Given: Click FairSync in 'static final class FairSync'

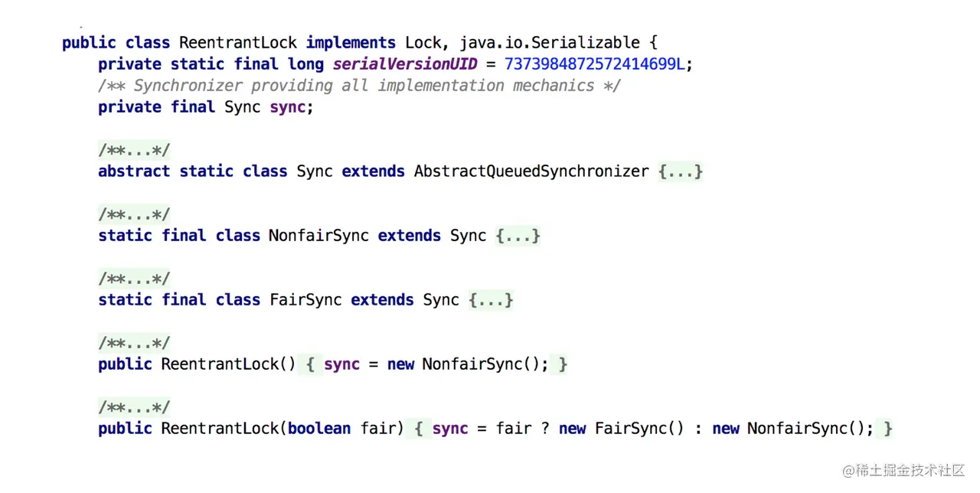Looking at the screenshot, I should click(x=305, y=300).
